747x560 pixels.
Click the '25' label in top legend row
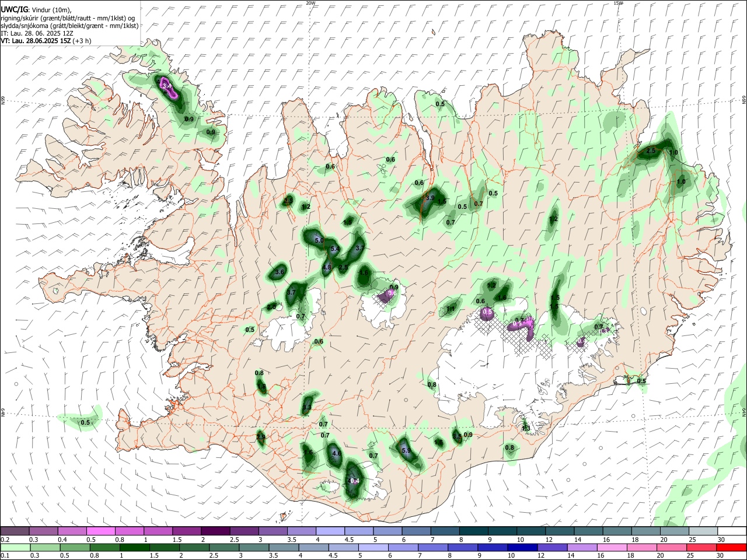tap(692, 540)
